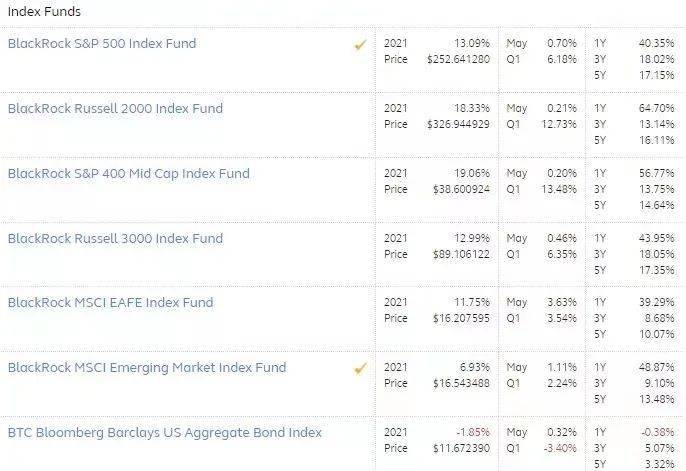This screenshot has width=686, height=471.
Task: Open BlackRock MSCI EAFE Index Fund link
Action: point(110,302)
